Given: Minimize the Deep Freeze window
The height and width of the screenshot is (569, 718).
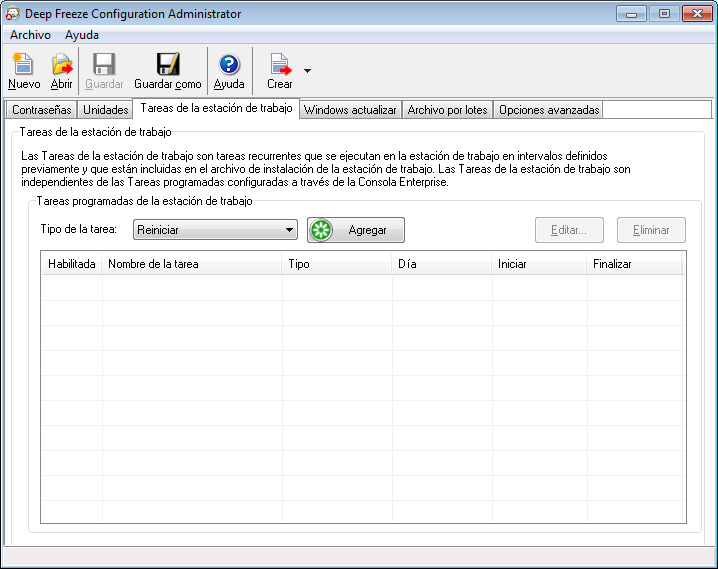Looking at the screenshot, I should point(631,14).
